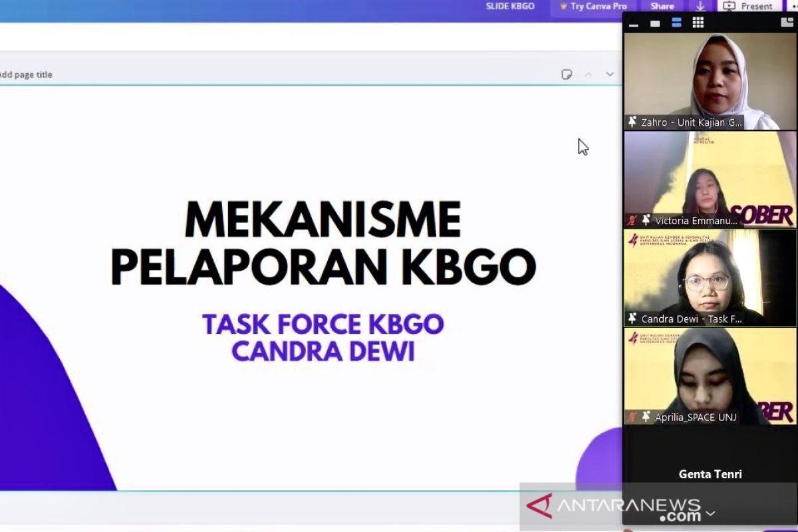Click Aprilia_SPACE UNJ name label

tap(696, 417)
